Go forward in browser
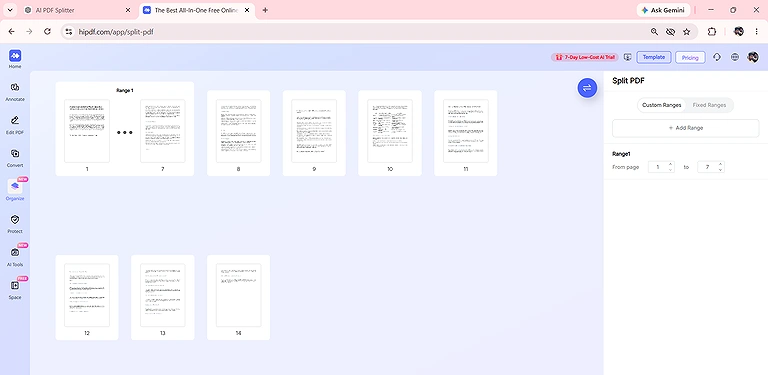This screenshot has height=375, width=768. (x=29, y=31)
